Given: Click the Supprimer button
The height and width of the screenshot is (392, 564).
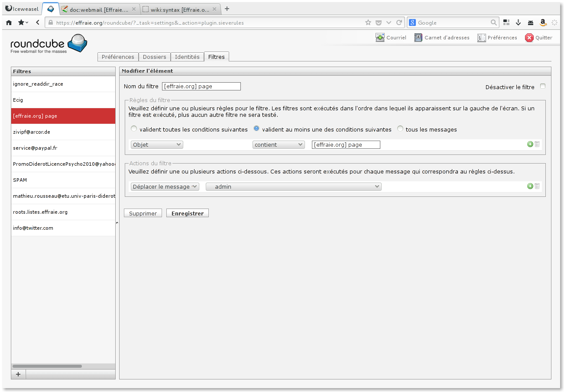Looking at the screenshot, I should (143, 213).
